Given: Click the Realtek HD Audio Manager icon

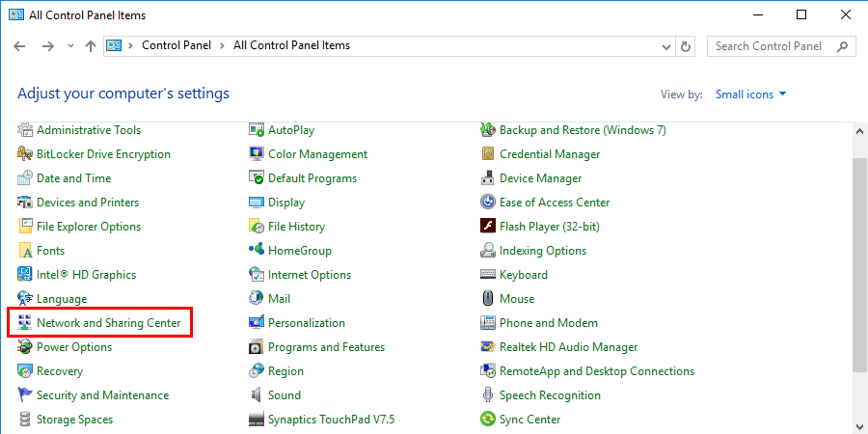Looking at the screenshot, I should 488,347.
